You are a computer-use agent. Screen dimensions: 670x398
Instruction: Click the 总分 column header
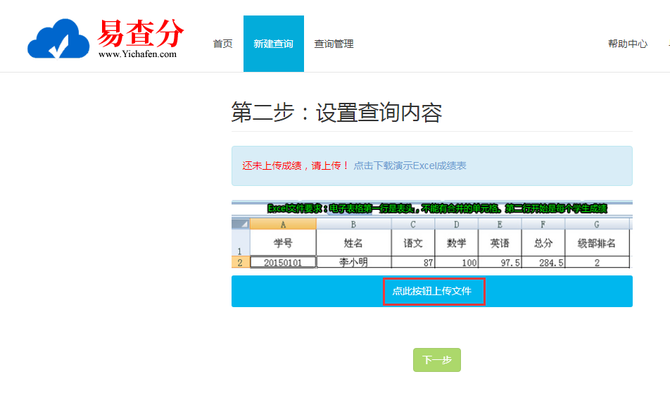[x=543, y=243]
